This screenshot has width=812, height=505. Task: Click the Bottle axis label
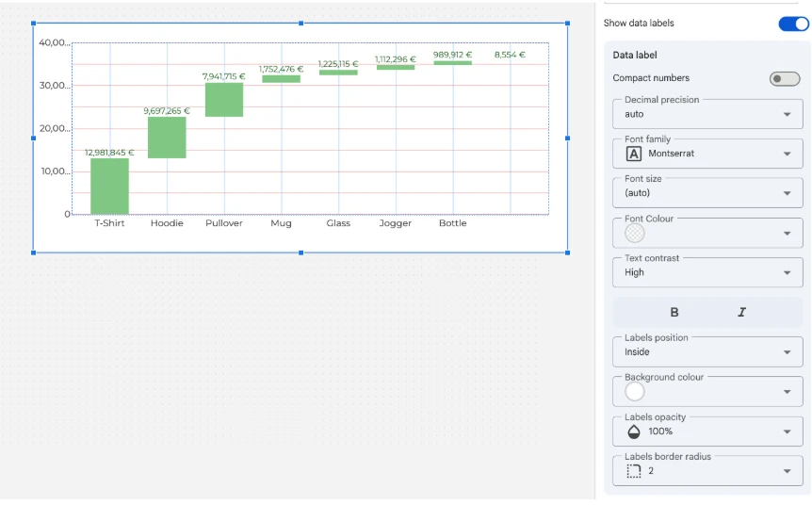pos(452,223)
